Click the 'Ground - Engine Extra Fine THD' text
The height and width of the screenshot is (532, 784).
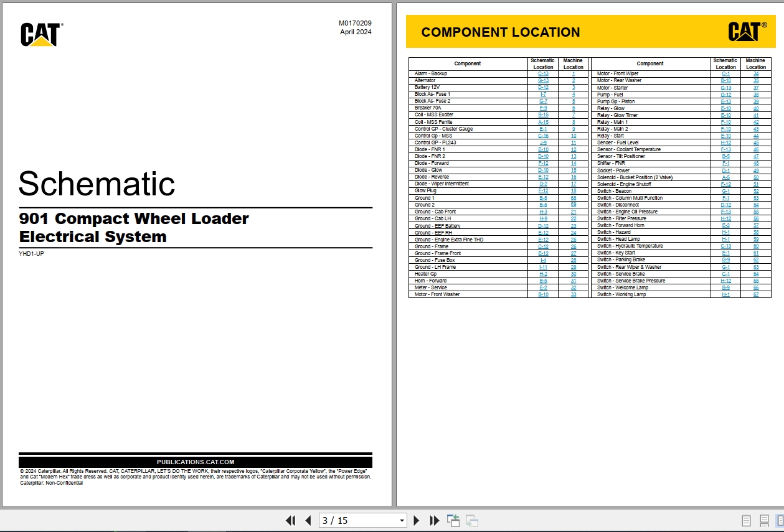pyautogui.click(x=449, y=240)
